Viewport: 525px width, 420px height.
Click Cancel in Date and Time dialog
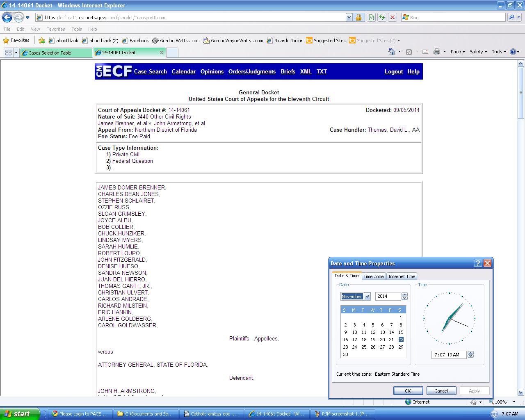pyautogui.click(x=441, y=391)
